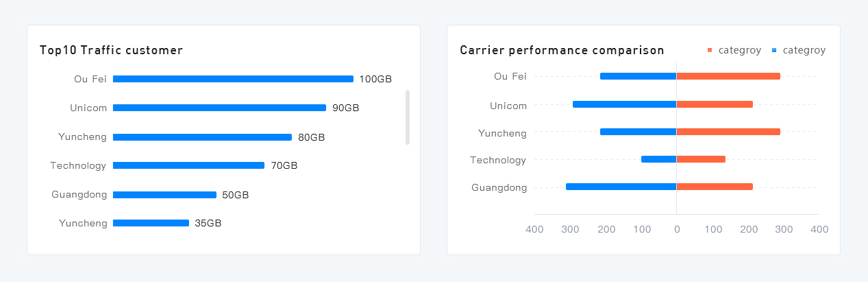Click the Yuncheng 35GB traffic bar
Image resolution: width=868 pixels, height=282 pixels.
click(151, 223)
